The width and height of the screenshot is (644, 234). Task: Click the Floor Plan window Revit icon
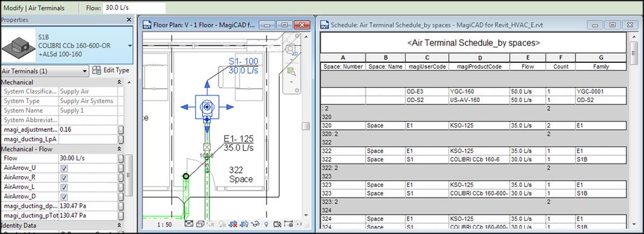click(x=147, y=25)
